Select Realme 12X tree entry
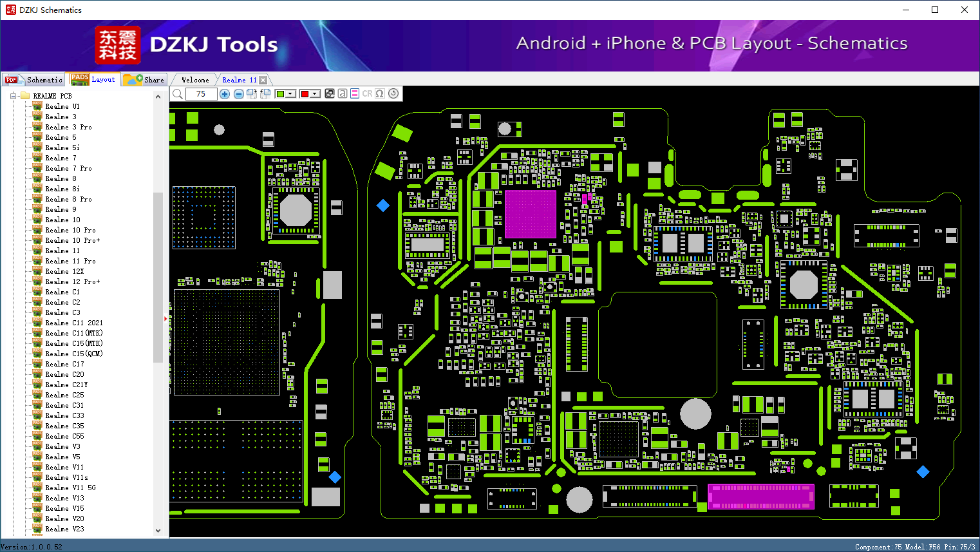The image size is (980, 552). tap(64, 271)
